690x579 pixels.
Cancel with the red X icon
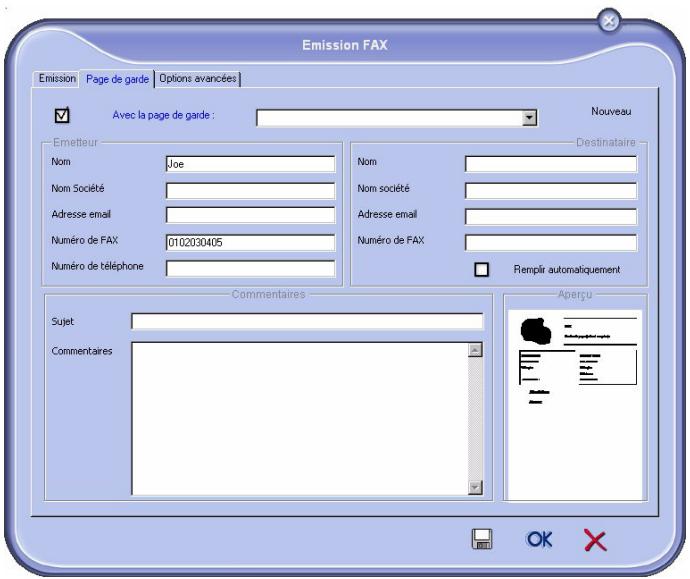click(595, 540)
